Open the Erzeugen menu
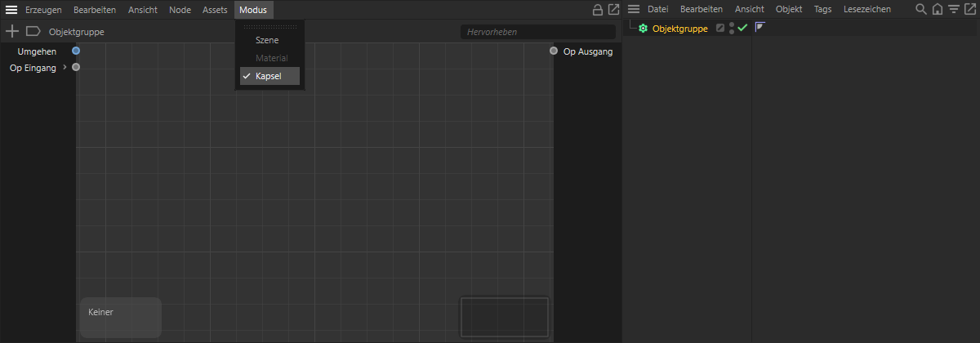 [43, 10]
